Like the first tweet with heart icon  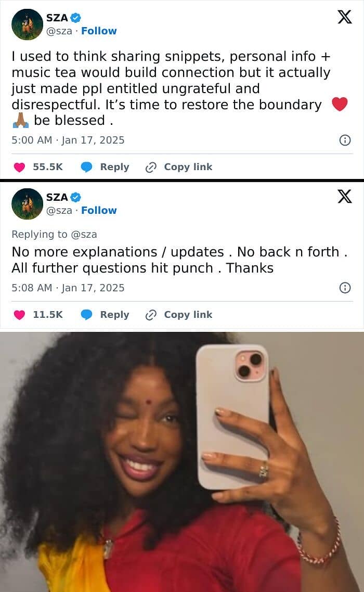coord(19,167)
